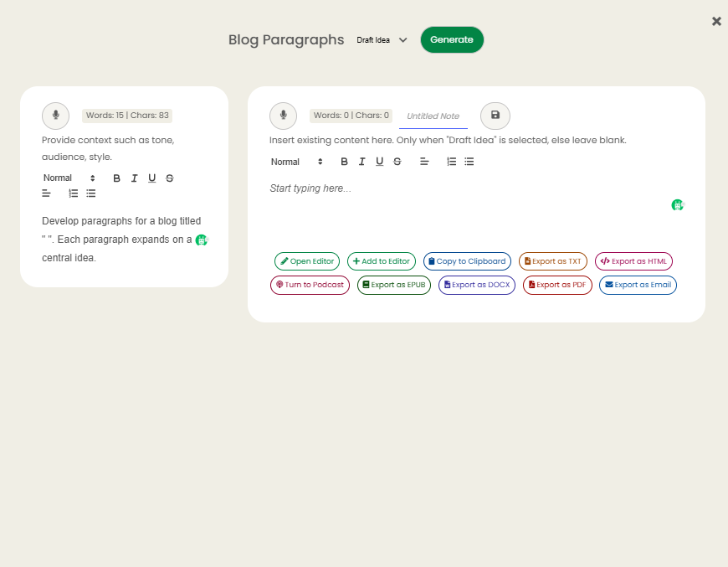Image resolution: width=728 pixels, height=567 pixels.
Task: Open Normal heading dropdown in content editor
Action: click(296, 162)
